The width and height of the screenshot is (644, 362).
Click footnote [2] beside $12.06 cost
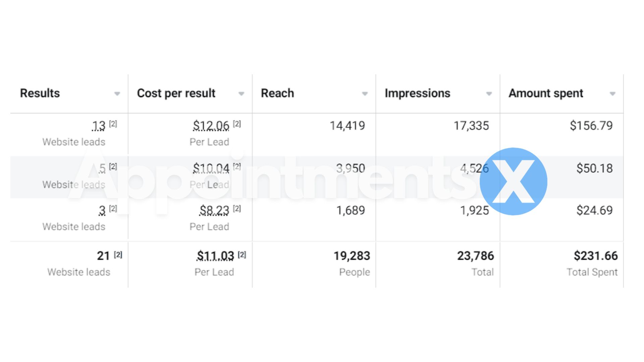point(237,124)
